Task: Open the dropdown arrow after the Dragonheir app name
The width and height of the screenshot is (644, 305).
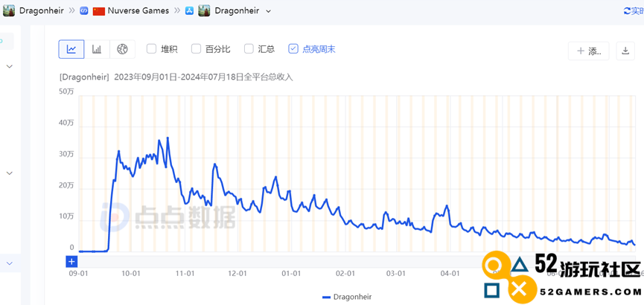Action: coord(269,11)
